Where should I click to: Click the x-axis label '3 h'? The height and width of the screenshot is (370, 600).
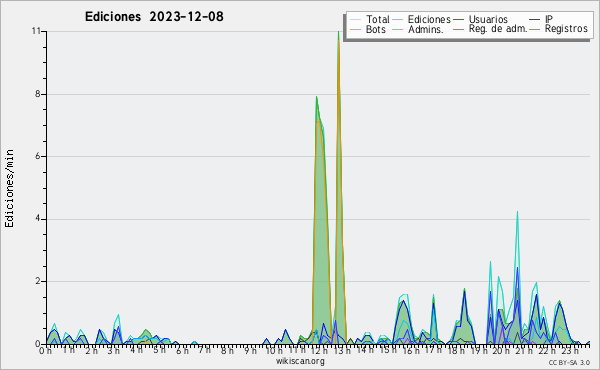tap(114, 350)
